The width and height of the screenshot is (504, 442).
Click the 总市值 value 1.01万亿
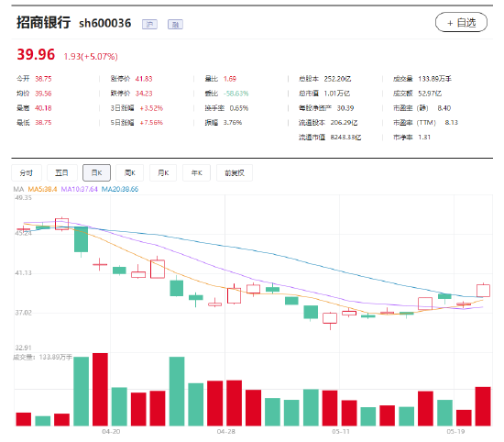tap(337, 94)
